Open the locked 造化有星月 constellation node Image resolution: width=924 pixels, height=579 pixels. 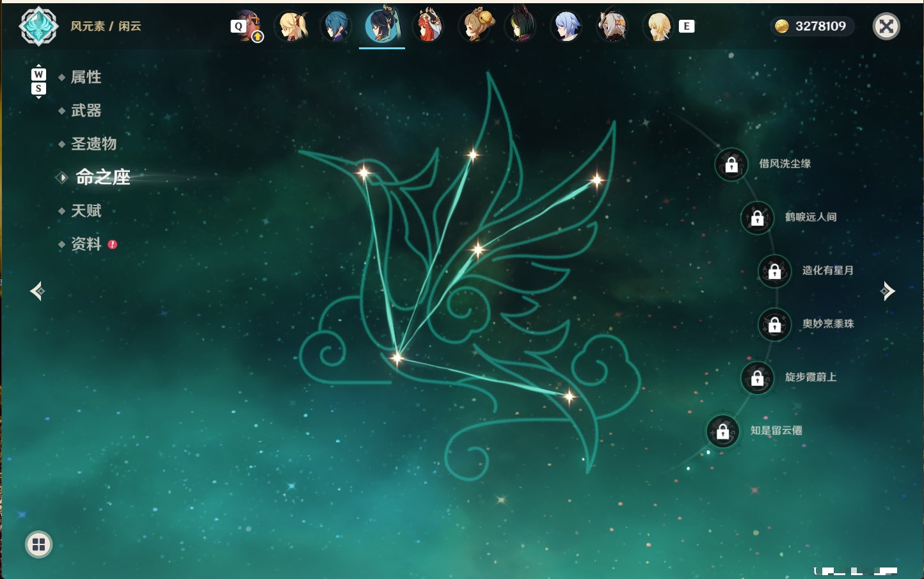pyautogui.click(x=775, y=271)
